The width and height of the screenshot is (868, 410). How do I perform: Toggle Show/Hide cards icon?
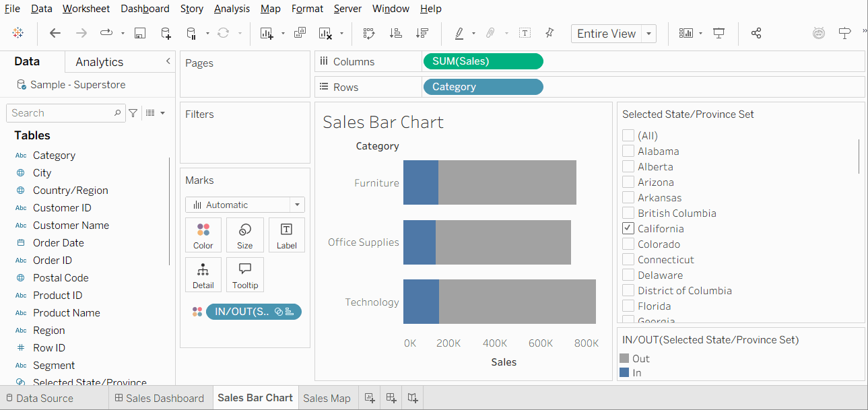tap(686, 33)
